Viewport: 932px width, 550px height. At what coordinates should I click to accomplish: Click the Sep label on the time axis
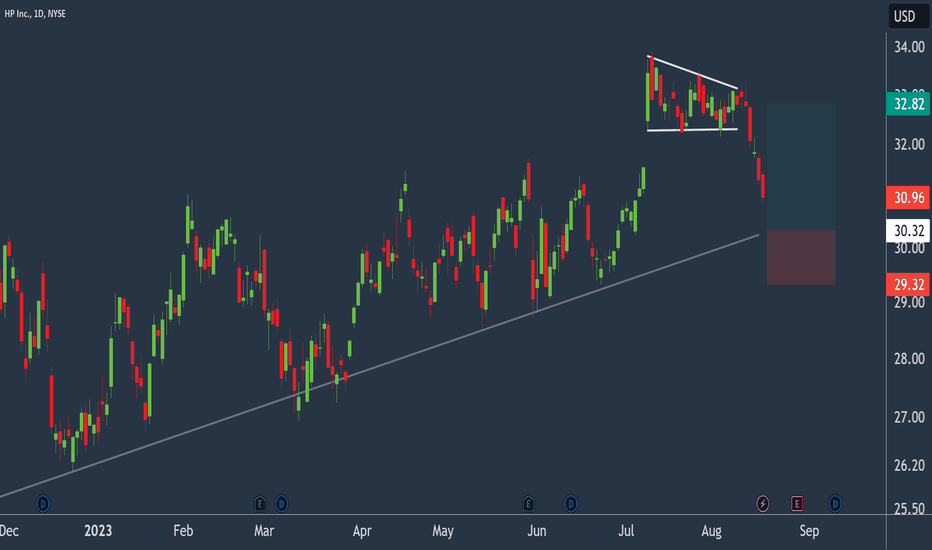point(809,530)
